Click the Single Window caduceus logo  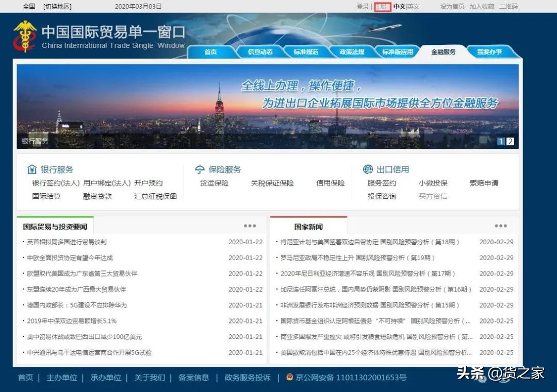click(24, 35)
